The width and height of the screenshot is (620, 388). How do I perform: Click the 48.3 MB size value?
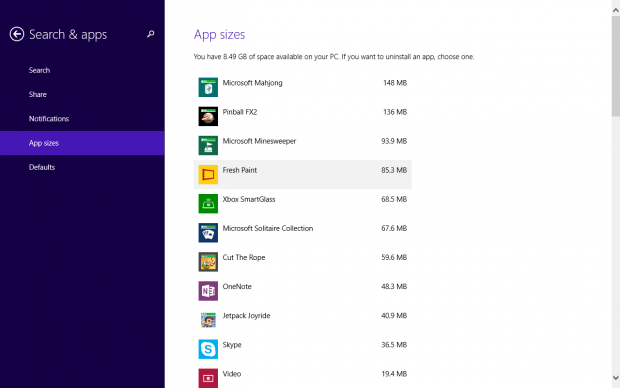pos(394,286)
